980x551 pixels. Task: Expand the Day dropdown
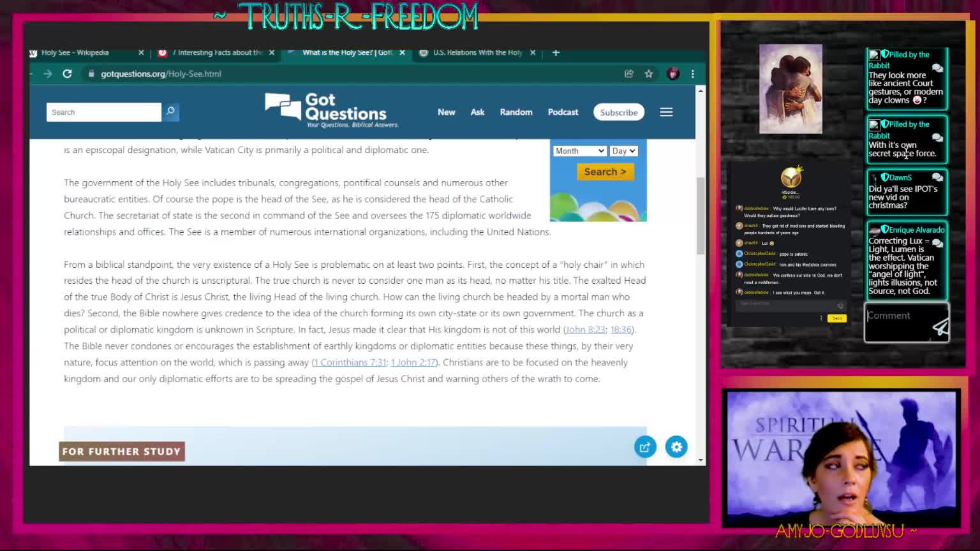click(x=623, y=151)
